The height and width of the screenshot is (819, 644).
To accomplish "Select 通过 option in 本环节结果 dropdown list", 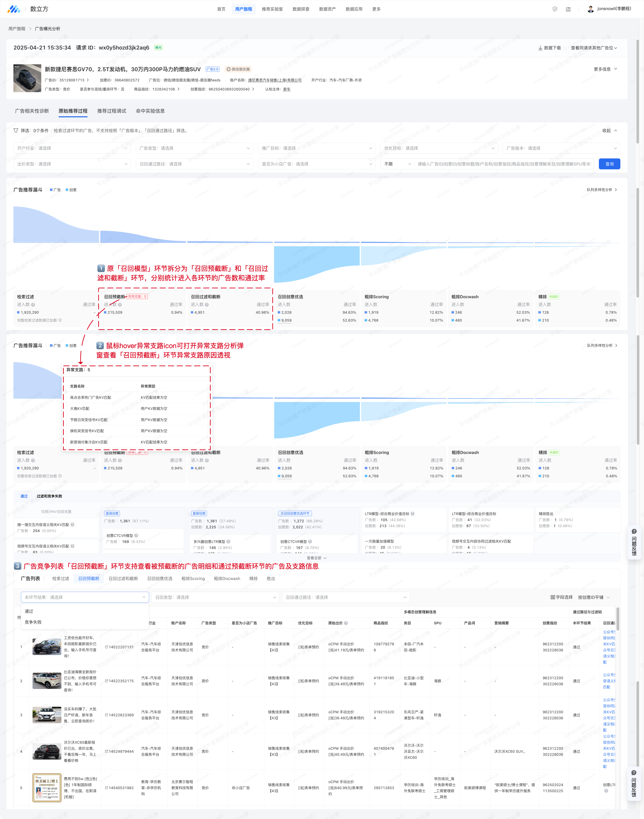I will tap(29, 611).
